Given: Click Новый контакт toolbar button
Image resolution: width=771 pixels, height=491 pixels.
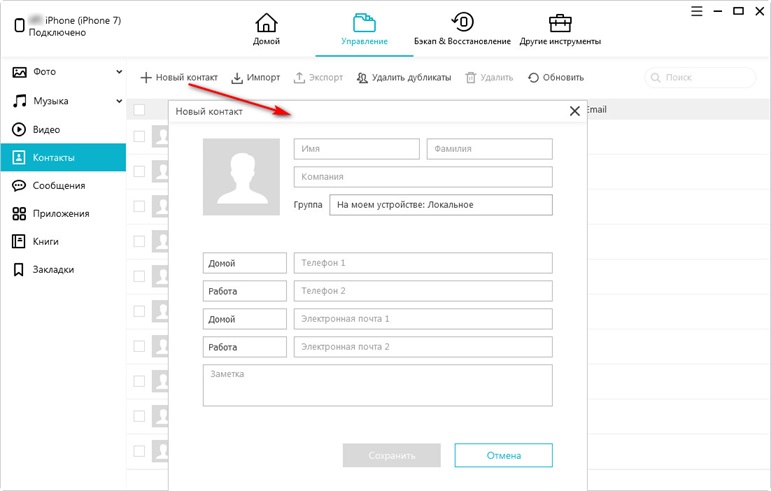Looking at the screenshot, I should pyautogui.click(x=179, y=78).
